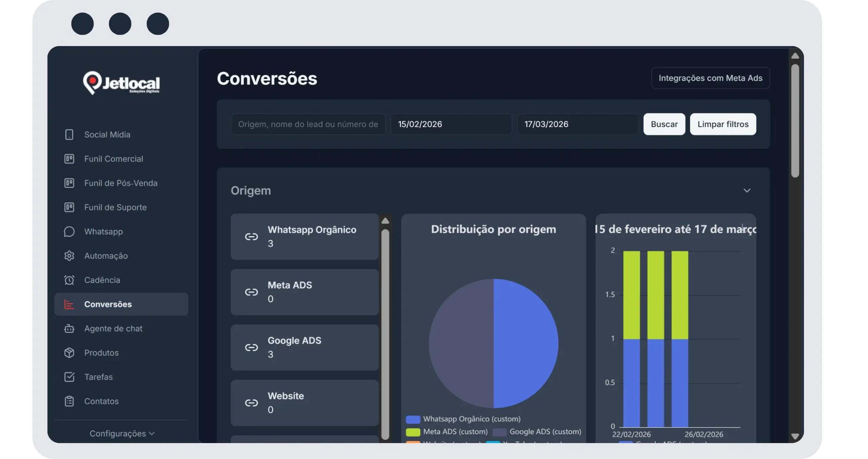Open Integrações com Meta Ads
The height and width of the screenshot is (459, 868).
(710, 78)
